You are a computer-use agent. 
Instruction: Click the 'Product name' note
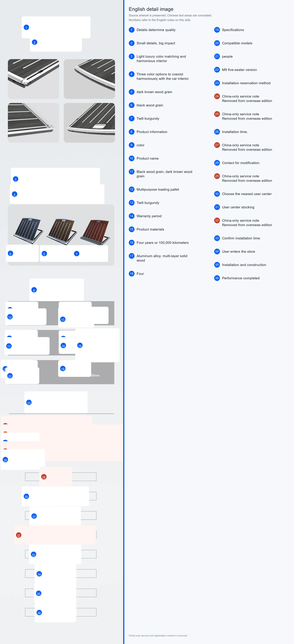(147, 158)
